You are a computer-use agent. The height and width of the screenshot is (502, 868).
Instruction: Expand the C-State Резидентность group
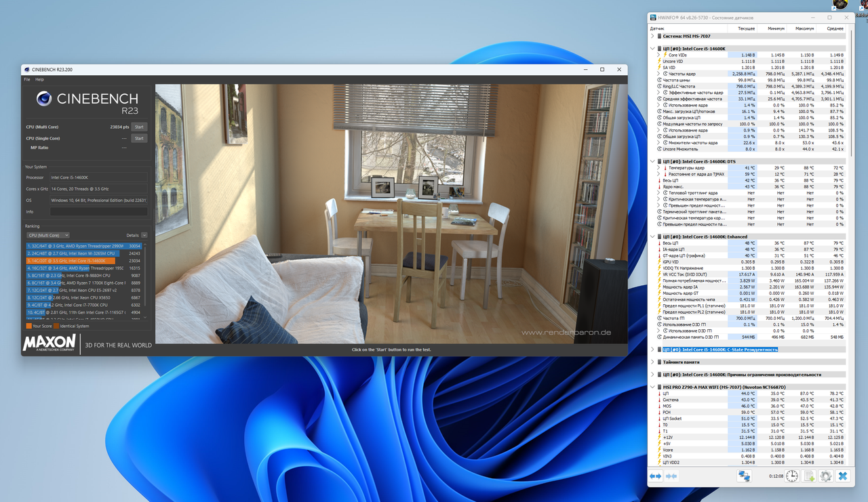(x=652, y=350)
